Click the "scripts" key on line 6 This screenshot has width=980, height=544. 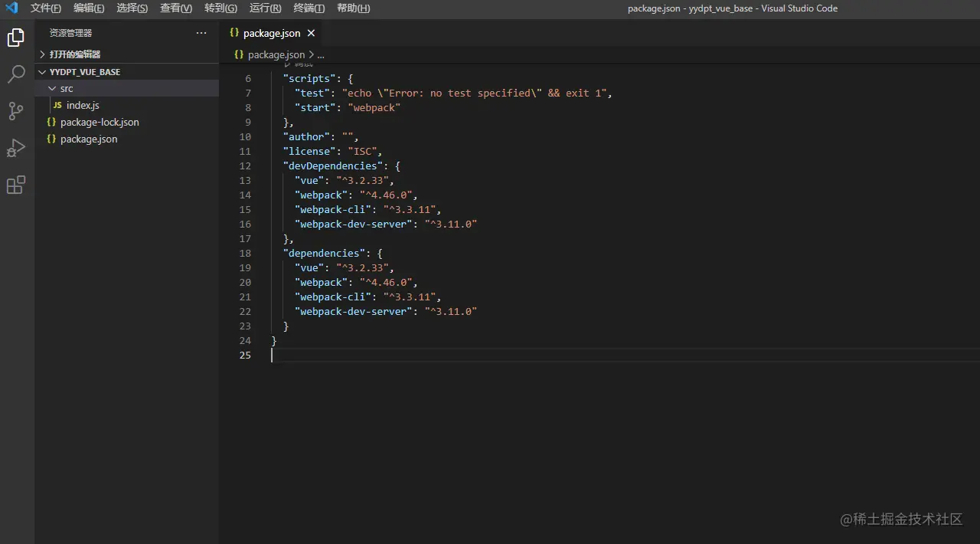[309, 78]
